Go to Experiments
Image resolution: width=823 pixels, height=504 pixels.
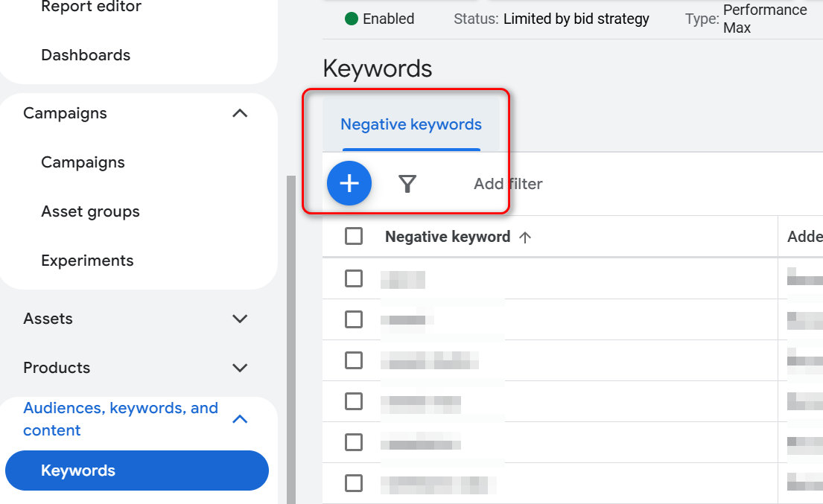87,261
